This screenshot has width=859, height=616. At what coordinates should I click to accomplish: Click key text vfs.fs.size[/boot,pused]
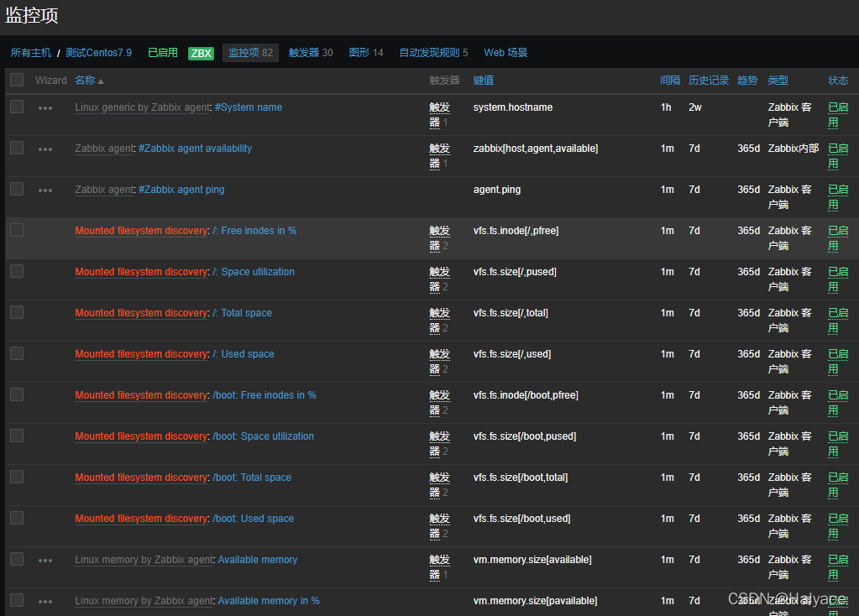(525, 436)
